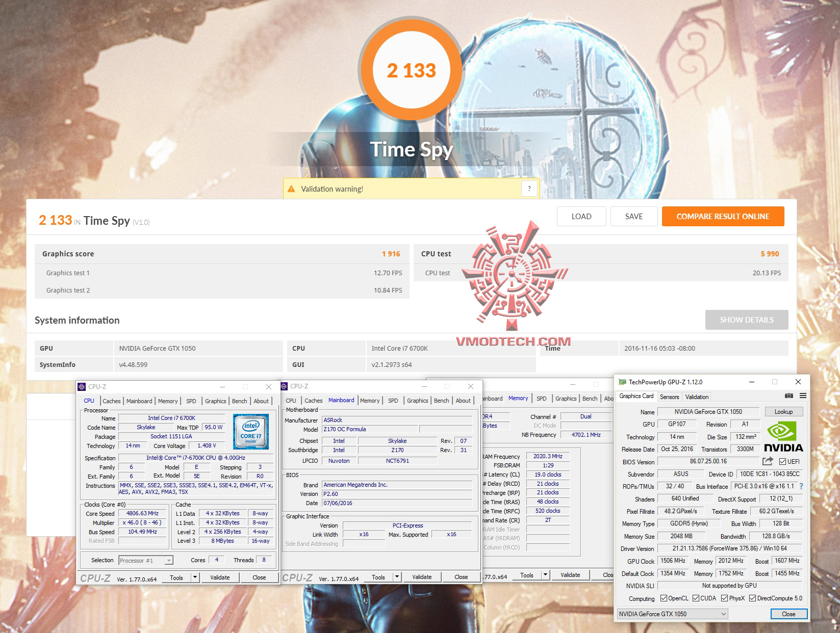Click the DRAM Frequency value 2020.3 MHz

(548, 457)
